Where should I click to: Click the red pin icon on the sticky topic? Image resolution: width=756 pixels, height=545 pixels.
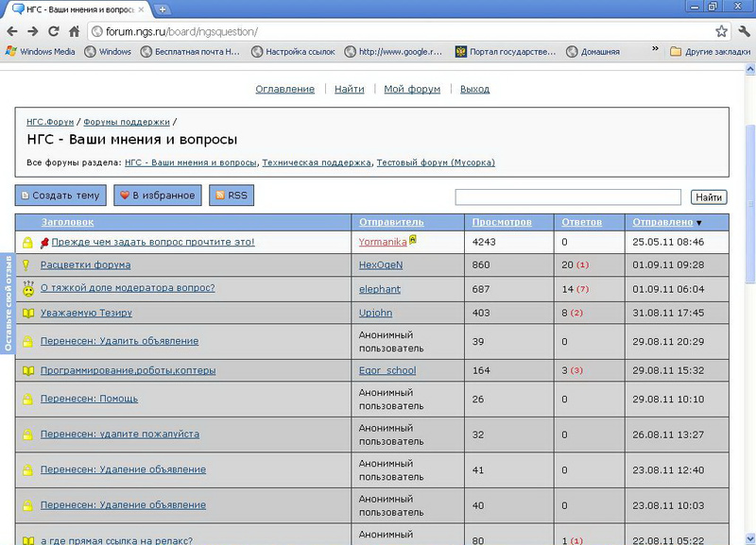pyautogui.click(x=43, y=243)
